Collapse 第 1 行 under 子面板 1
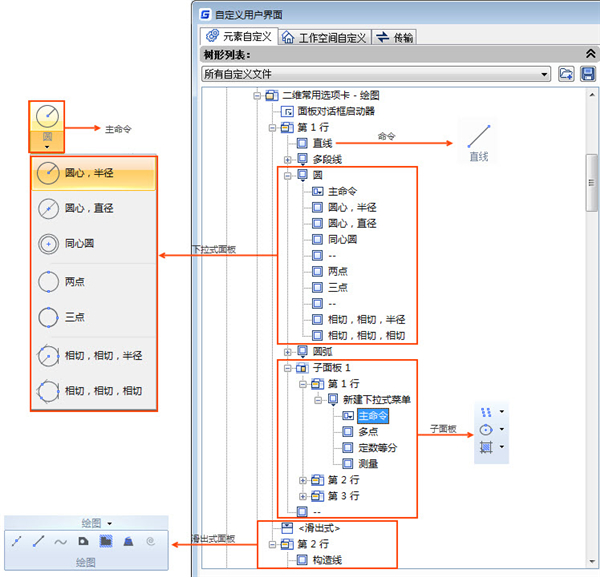The image size is (600, 577). point(303,384)
